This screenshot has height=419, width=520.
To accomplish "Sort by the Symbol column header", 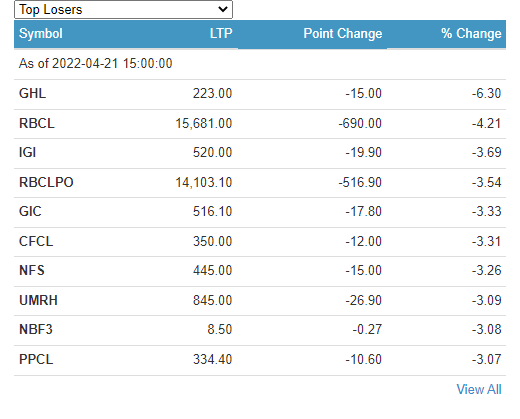I will click(41, 33).
